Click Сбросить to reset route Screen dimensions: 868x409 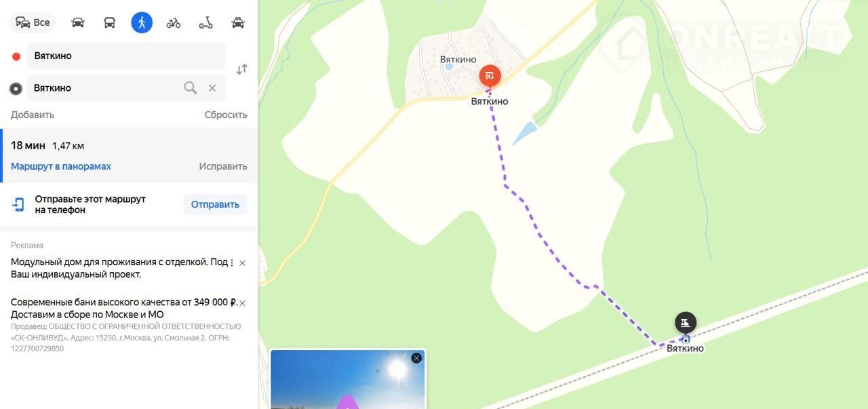226,115
